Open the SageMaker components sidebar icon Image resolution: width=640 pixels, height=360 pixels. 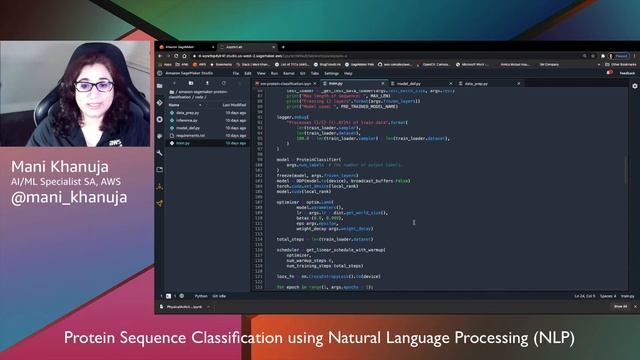click(160, 187)
